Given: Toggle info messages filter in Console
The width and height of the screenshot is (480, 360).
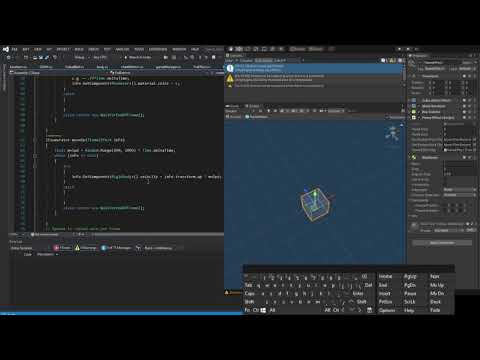Looking at the screenshot, I should click(384, 60).
